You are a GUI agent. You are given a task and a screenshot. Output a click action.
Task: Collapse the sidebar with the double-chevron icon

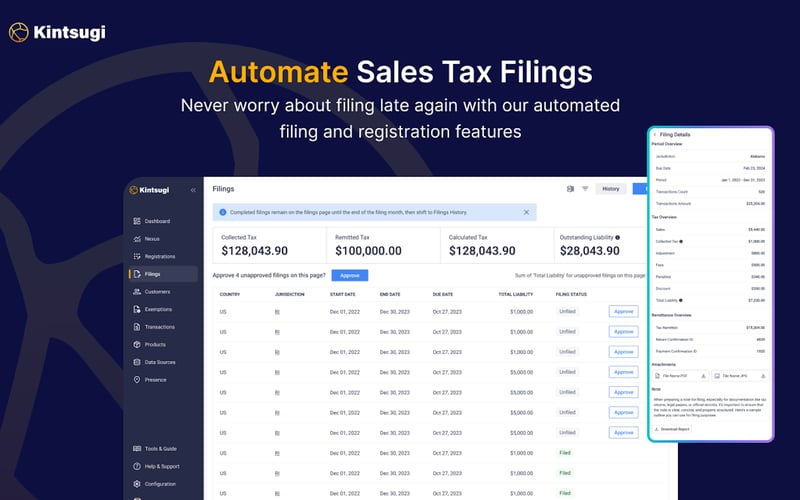pos(193,190)
